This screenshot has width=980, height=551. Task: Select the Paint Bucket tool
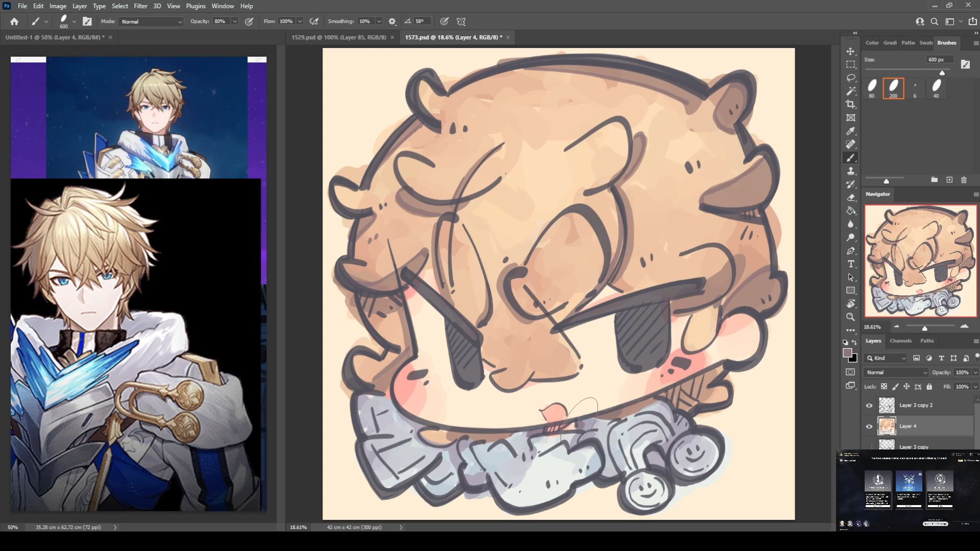point(850,211)
